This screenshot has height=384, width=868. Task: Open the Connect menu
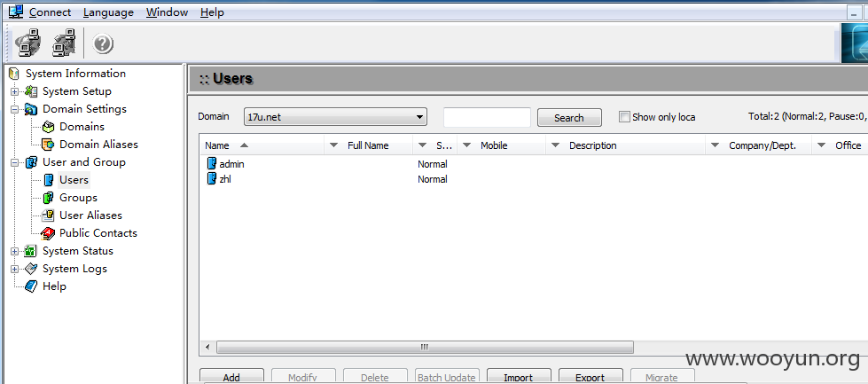coord(50,12)
